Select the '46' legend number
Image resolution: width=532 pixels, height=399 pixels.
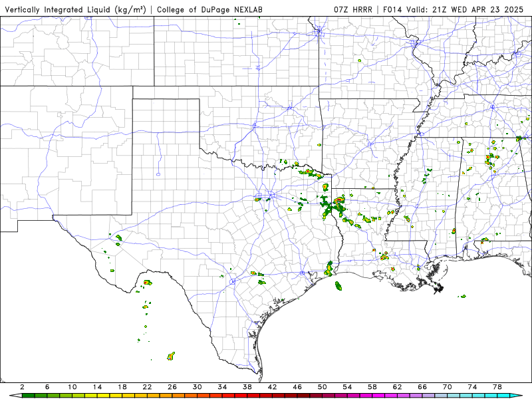tap(297, 387)
